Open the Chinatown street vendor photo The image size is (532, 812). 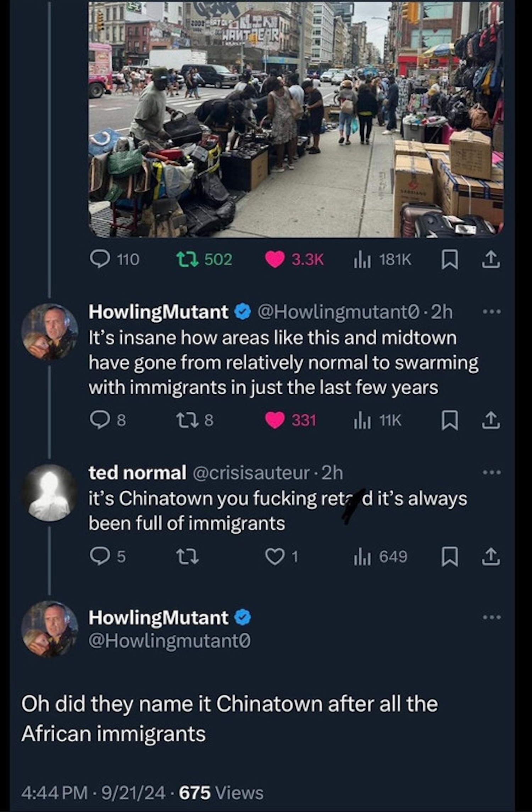coord(296,119)
